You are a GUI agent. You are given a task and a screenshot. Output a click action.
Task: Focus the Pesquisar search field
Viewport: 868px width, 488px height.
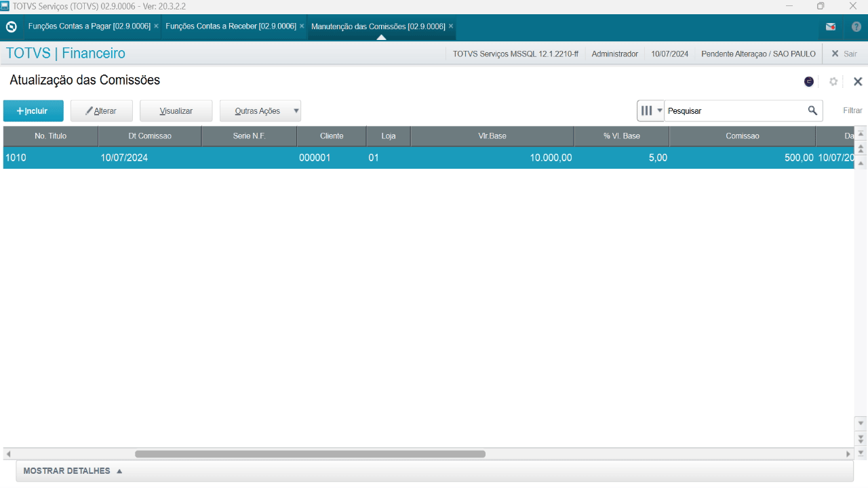735,110
